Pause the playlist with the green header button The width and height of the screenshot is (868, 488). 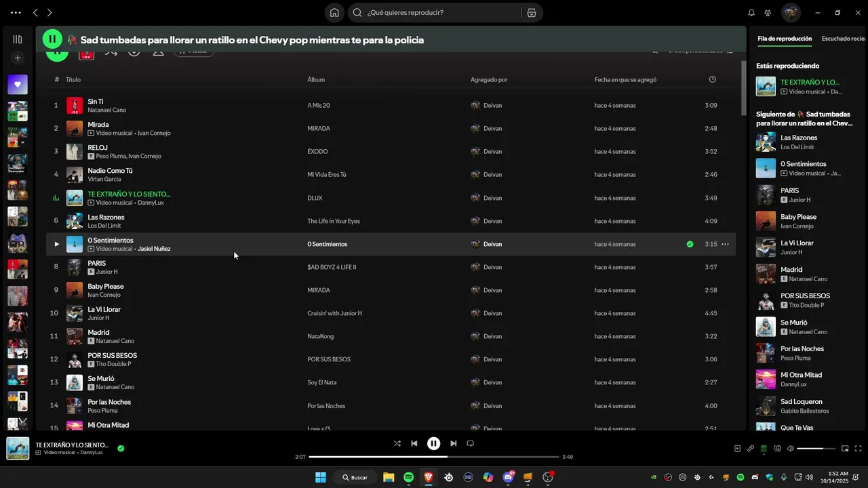click(52, 39)
